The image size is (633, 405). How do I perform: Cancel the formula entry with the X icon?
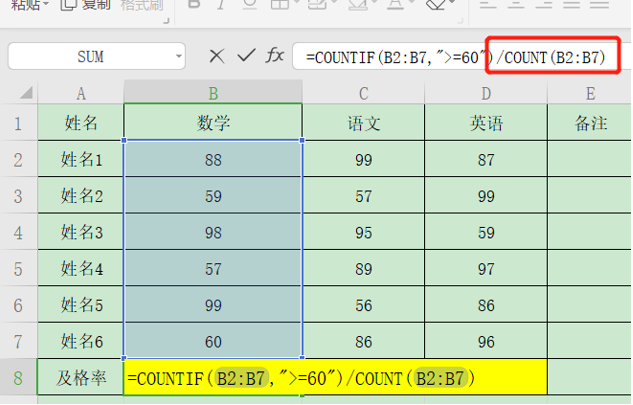point(217,56)
